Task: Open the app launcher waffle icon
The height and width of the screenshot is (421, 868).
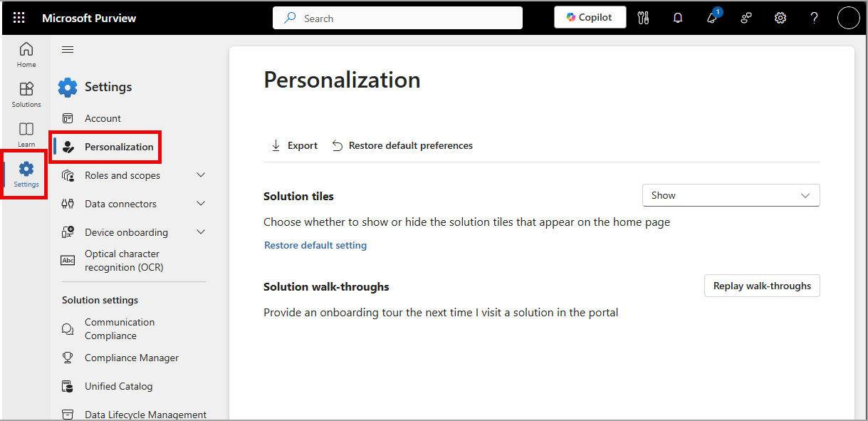Action: tap(19, 18)
